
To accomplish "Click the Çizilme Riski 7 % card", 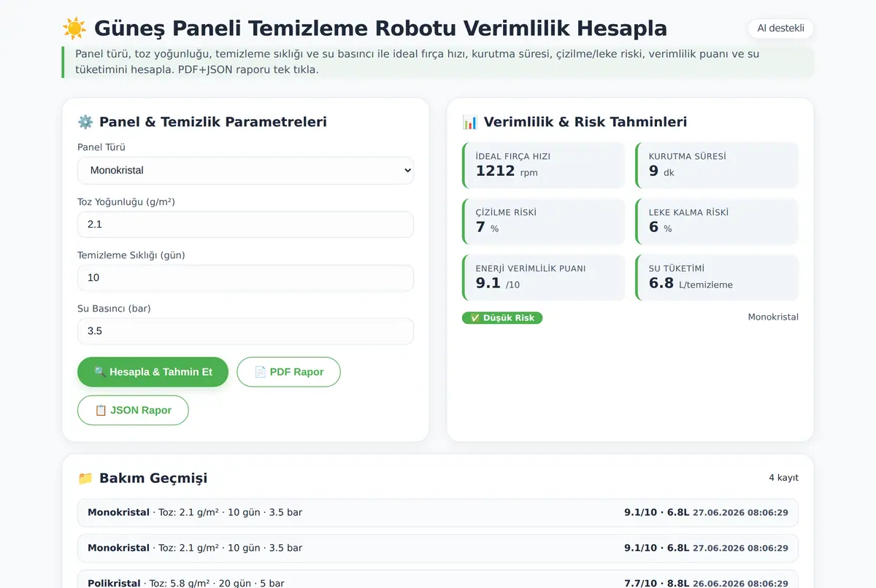I will pos(544,222).
